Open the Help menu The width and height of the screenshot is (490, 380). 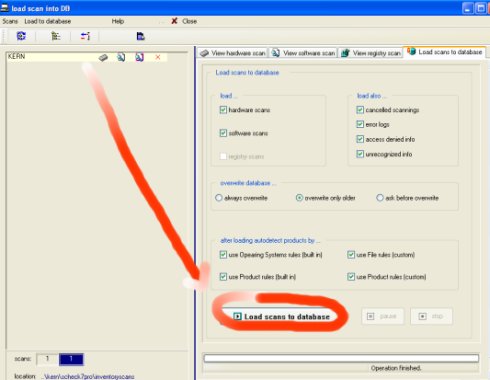(x=118, y=21)
